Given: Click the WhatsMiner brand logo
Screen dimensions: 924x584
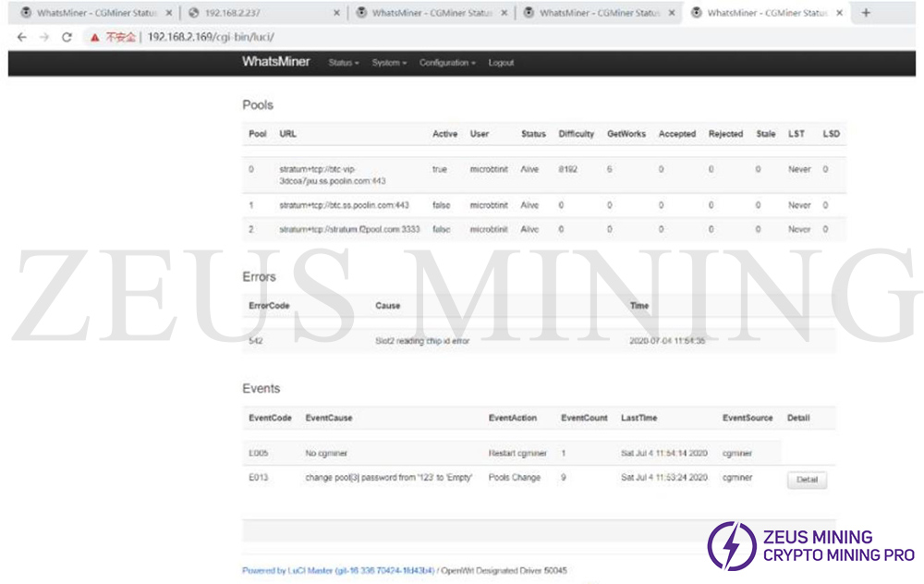Looking at the screenshot, I should 276,62.
